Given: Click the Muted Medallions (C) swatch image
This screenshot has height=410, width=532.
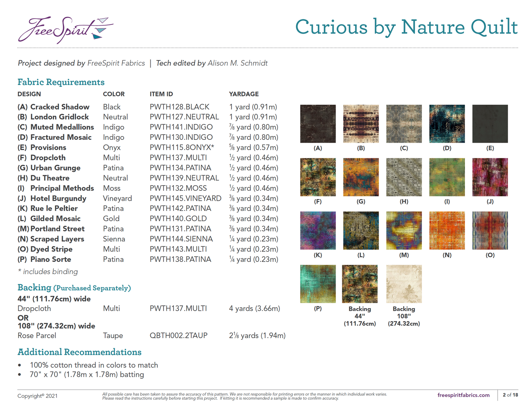Looking at the screenshot, I should click(x=404, y=124).
